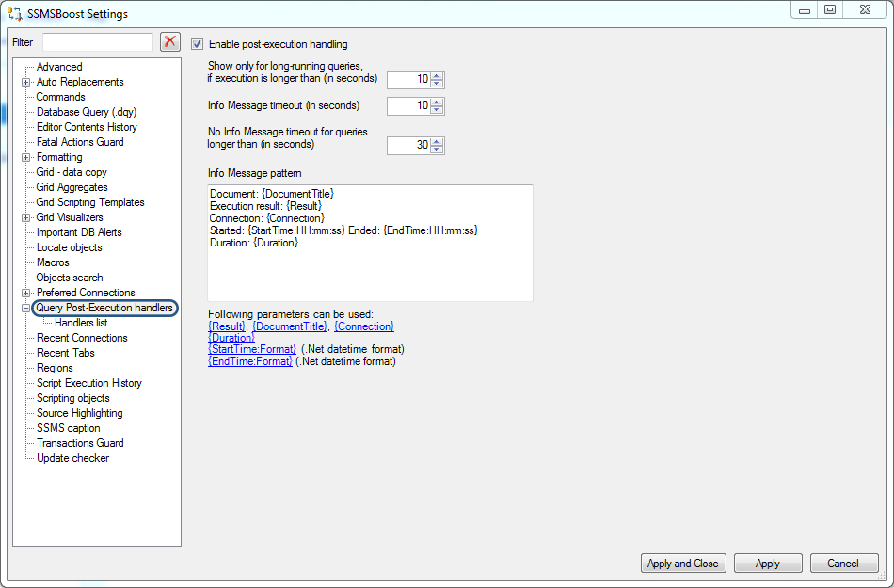The image size is (894, 588).
Task: Minimize the SSMSBoost Settings window
Action: [805, 9]
